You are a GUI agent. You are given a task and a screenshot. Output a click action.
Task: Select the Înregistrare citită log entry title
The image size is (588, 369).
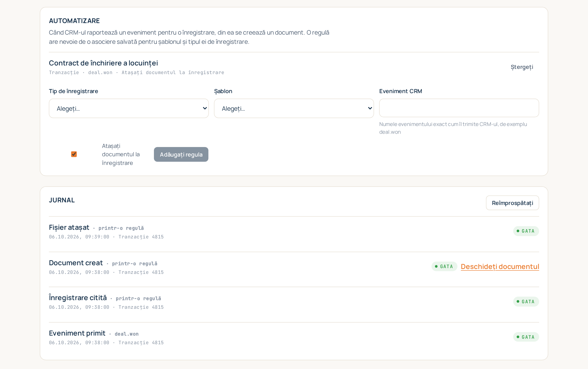pyautogui.click(x=78, y=298)
